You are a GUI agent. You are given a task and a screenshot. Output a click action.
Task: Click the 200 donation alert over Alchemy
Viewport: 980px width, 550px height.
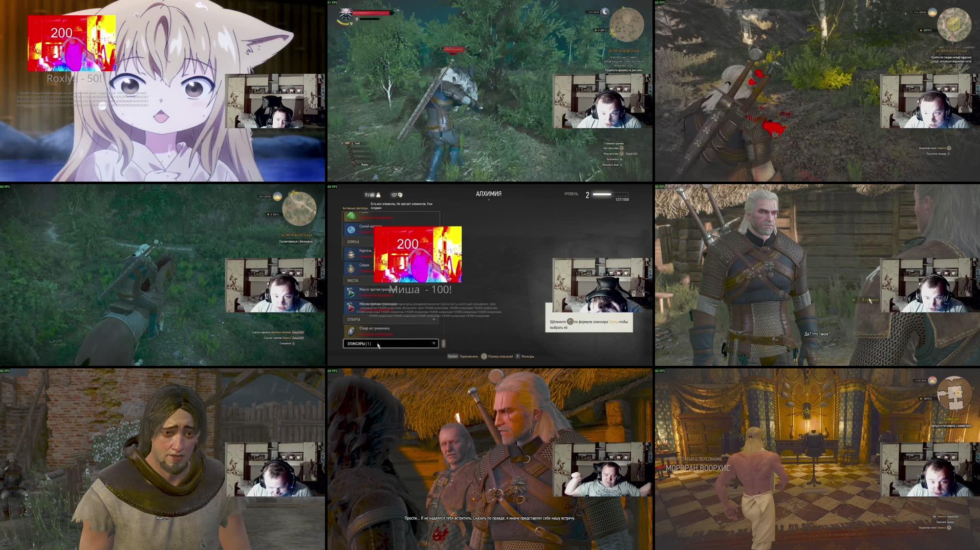pyautogui.click(x=418, y=254)
